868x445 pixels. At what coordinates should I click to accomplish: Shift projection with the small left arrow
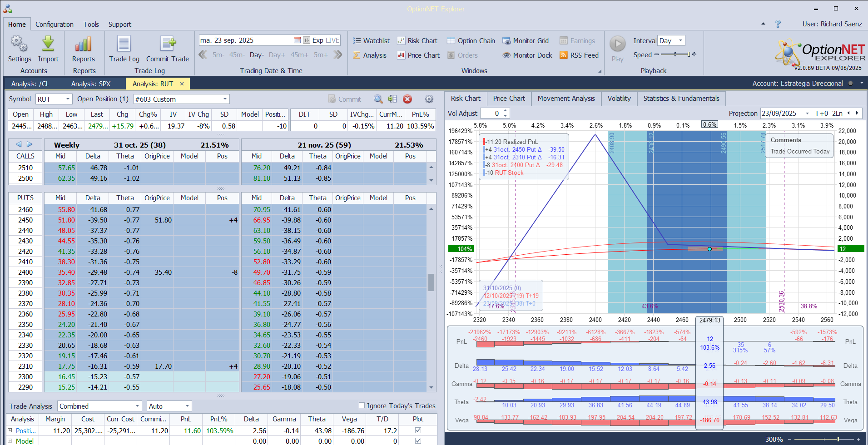point(848,113)
